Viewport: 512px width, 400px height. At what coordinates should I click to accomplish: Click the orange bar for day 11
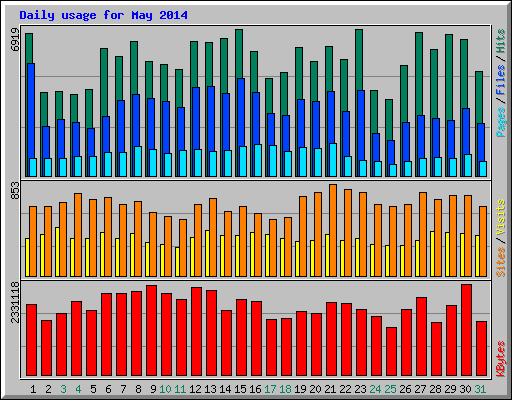183,248
